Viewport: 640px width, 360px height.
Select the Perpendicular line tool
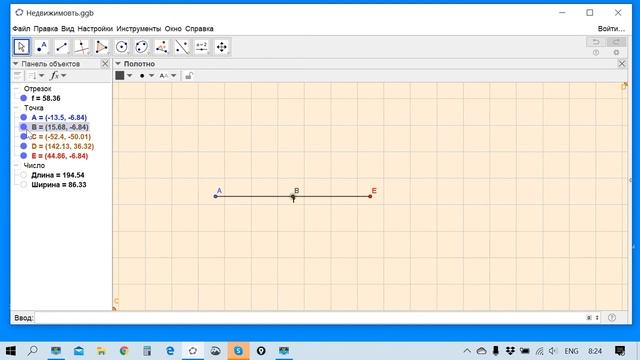(x=82, y=47)
